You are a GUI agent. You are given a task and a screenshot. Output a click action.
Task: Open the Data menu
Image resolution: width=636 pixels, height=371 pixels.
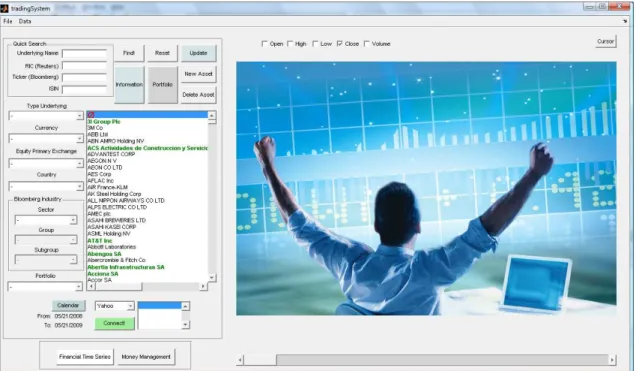click(x=25, y=21)
